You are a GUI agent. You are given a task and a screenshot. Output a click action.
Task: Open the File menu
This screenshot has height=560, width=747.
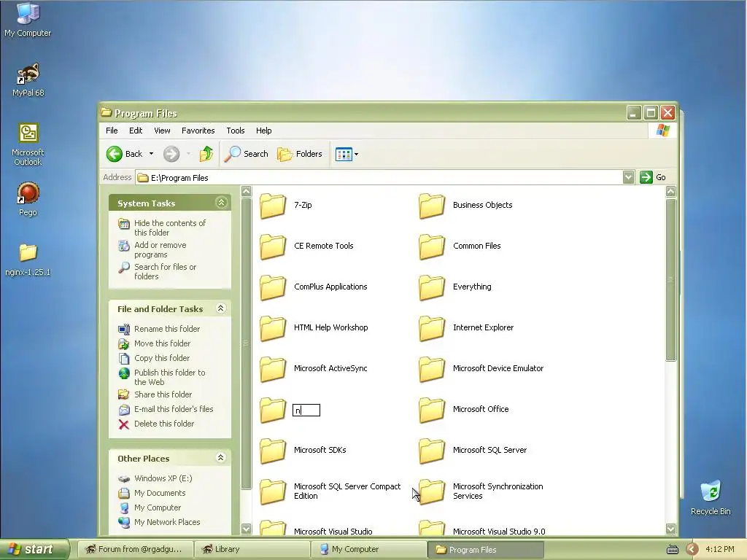(112, 131)
